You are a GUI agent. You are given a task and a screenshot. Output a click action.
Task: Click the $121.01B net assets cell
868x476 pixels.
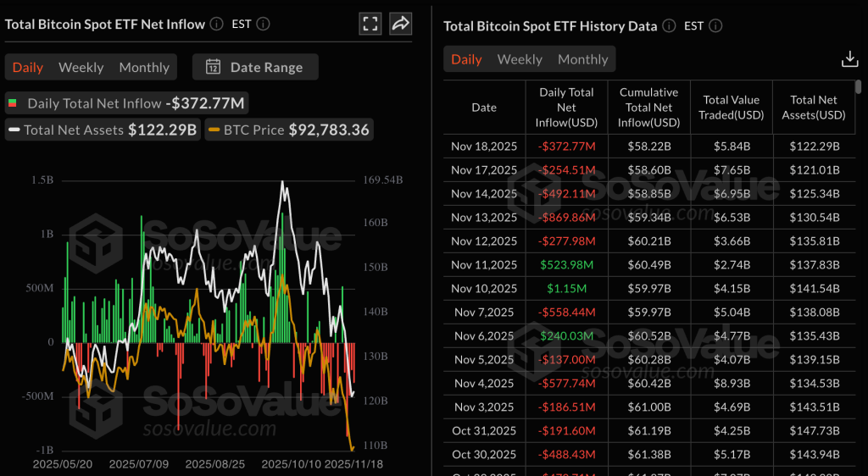[x=814, y=170]
